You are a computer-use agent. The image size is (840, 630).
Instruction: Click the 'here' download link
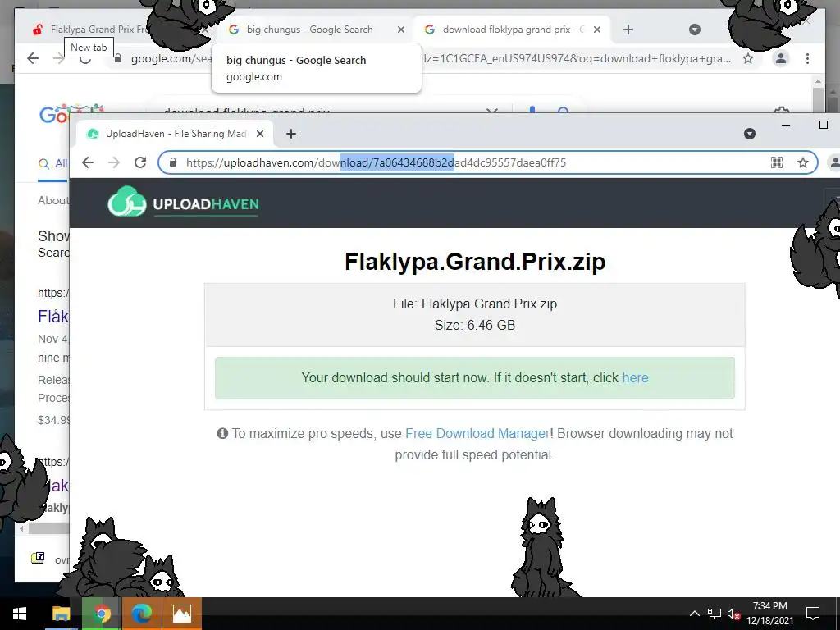[636, 377]
